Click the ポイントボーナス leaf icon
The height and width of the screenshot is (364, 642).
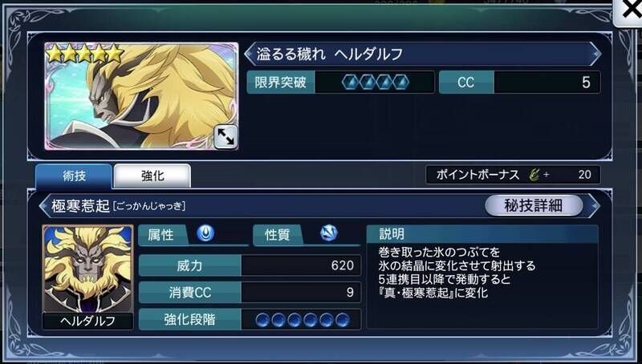533,175
